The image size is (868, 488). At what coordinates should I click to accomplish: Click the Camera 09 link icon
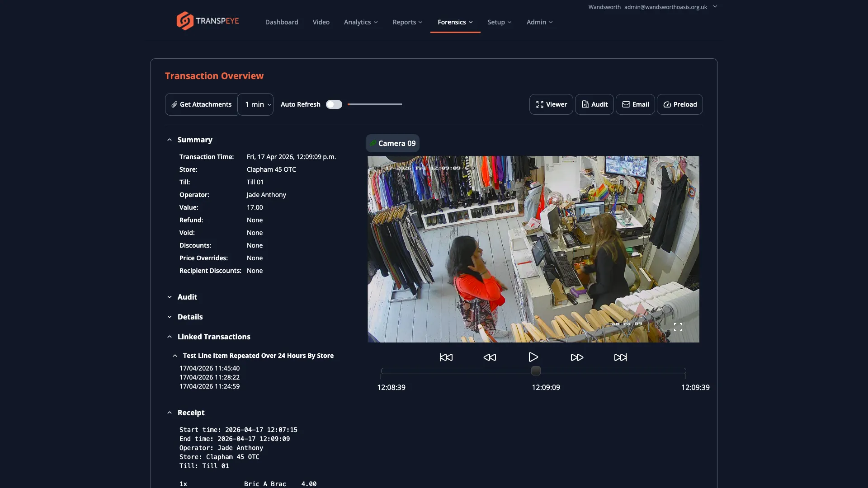pyautogui.click(x=373, y=143)
